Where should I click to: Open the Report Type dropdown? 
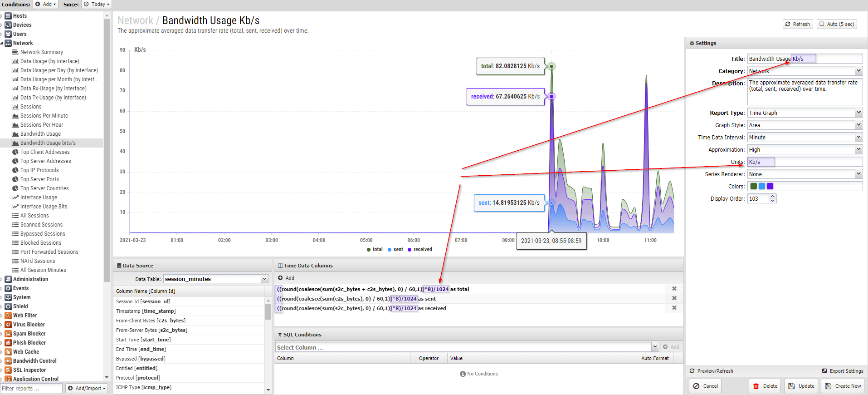tap(858, 113)
